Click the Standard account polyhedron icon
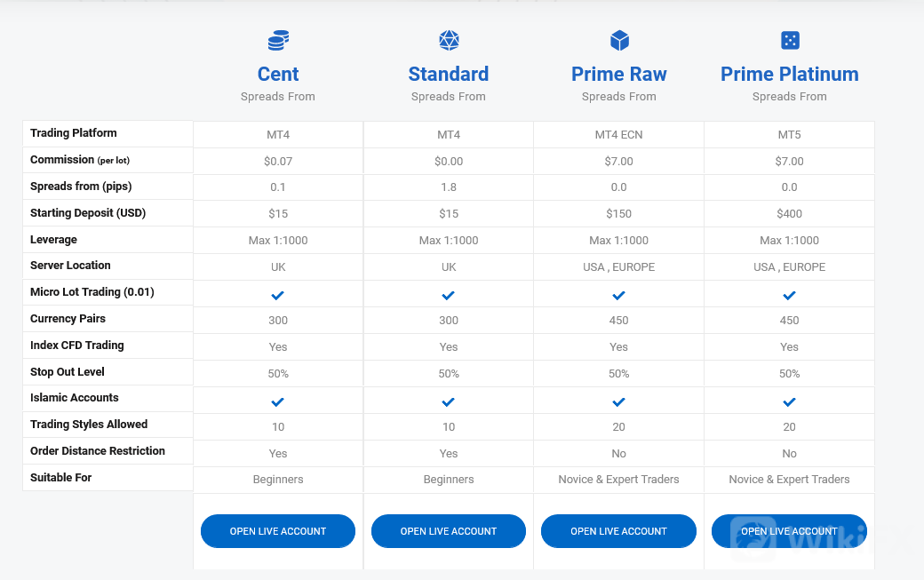This screenshot has height=580, width=924. pyautogui.click(x=449, y=40)
